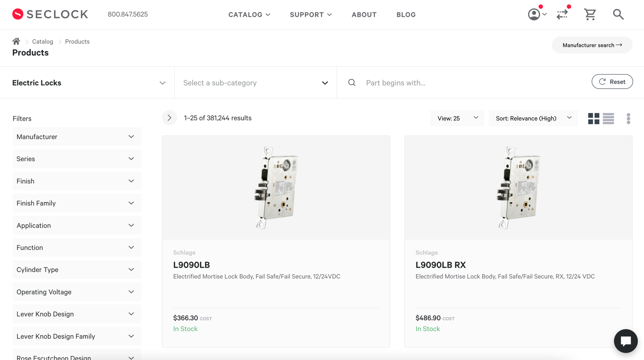Click In Stock under $486.90

(428, 329)
